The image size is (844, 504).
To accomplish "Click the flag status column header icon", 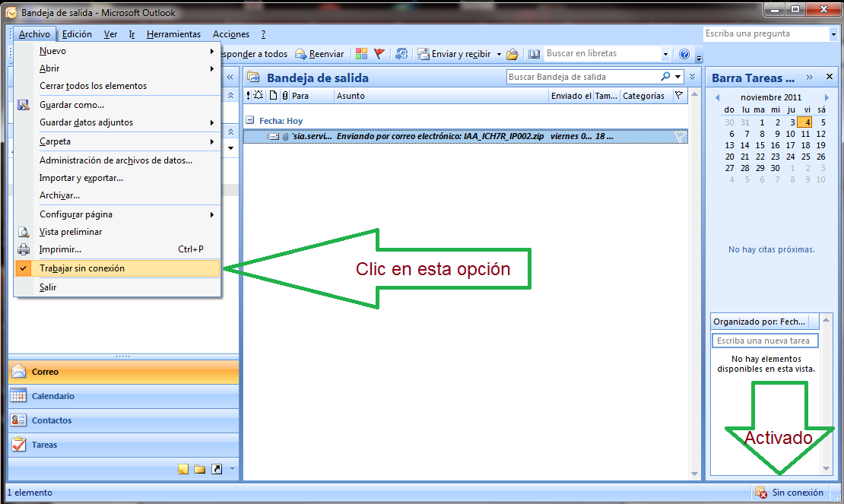I will [x=679, y=96].
